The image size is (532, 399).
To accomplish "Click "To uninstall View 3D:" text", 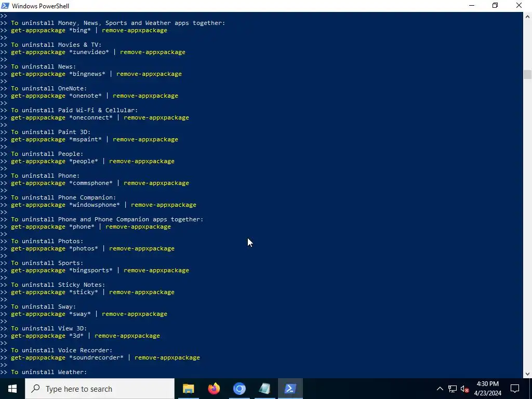I will pos(49,328).
